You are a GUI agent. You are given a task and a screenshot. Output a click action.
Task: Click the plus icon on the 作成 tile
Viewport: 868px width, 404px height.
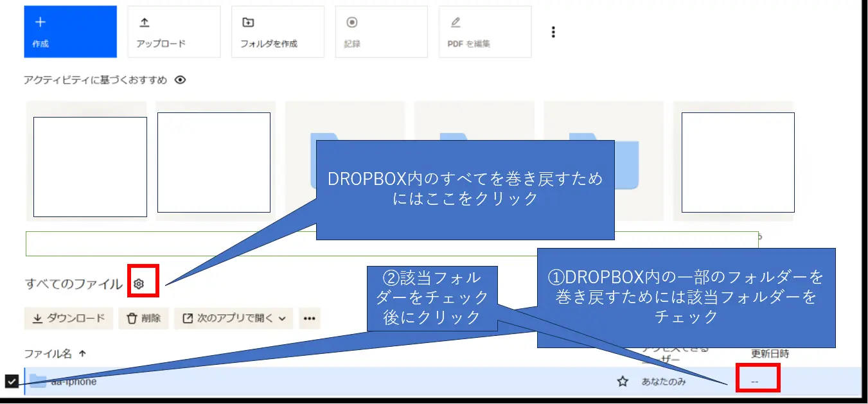(x=40, y=21)
